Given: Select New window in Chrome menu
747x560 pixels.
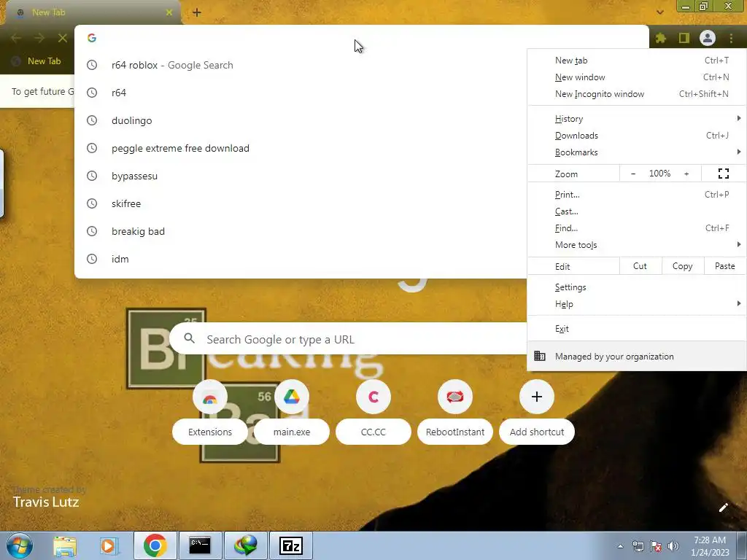Looking at the screenshot, I should 636,77.
